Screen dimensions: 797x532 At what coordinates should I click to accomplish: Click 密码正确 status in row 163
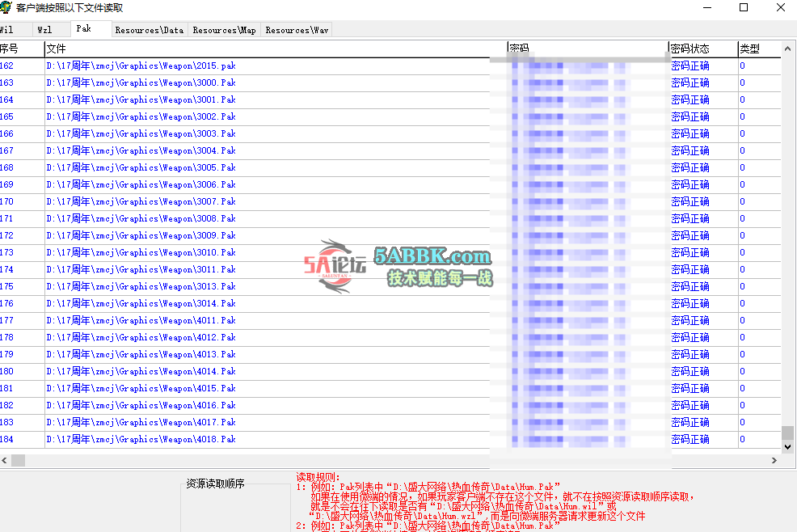(689, 82)
